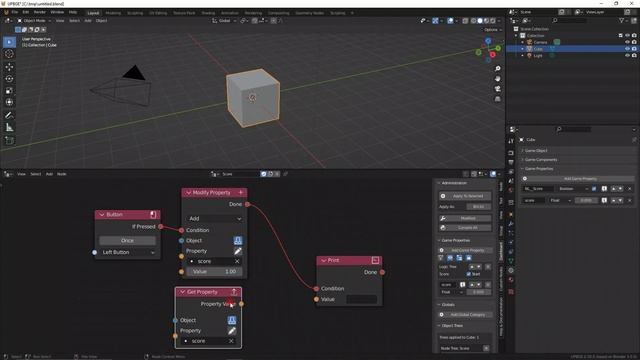Select the Select Box tool in viewport toolbar
Image resolution: width=640 pixels, height=360 pixels.
(x=9, y=42)
